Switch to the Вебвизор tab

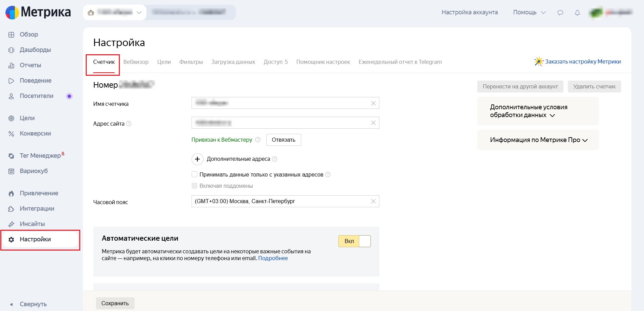click(136, 62)
